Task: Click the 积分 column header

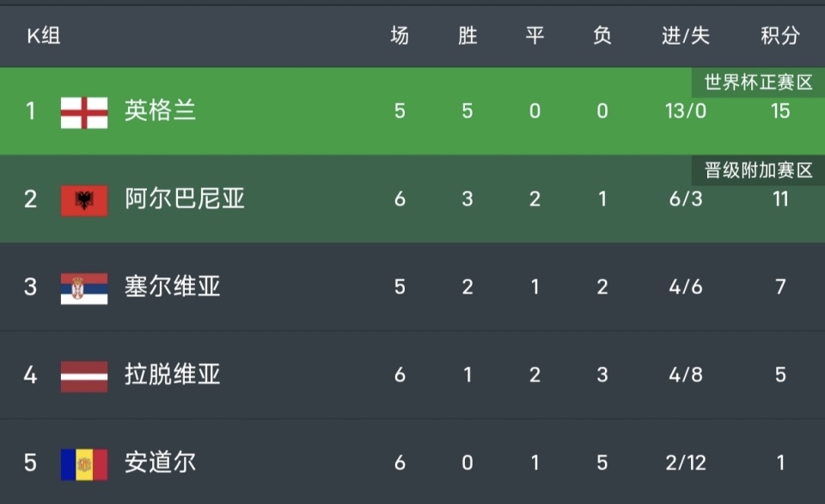Action: point(779,36)
